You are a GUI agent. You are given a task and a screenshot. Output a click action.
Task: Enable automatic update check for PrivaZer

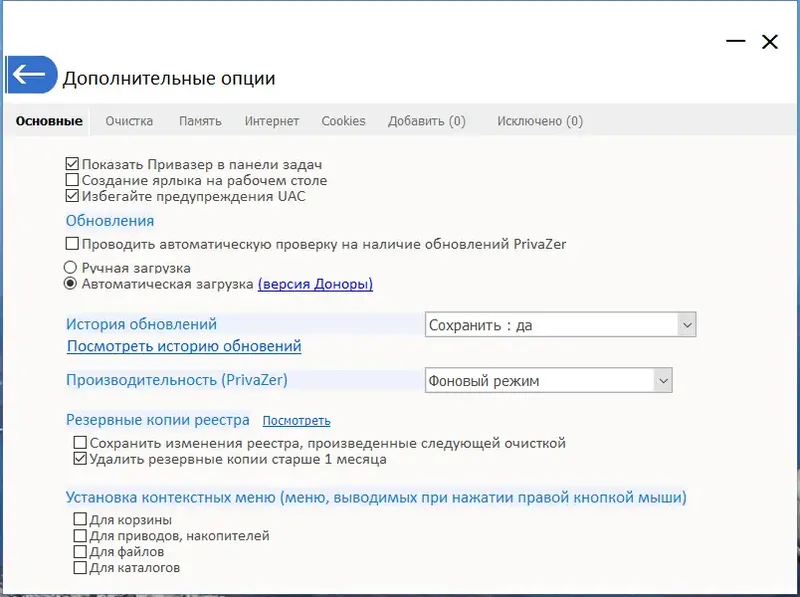click(72, 244)
